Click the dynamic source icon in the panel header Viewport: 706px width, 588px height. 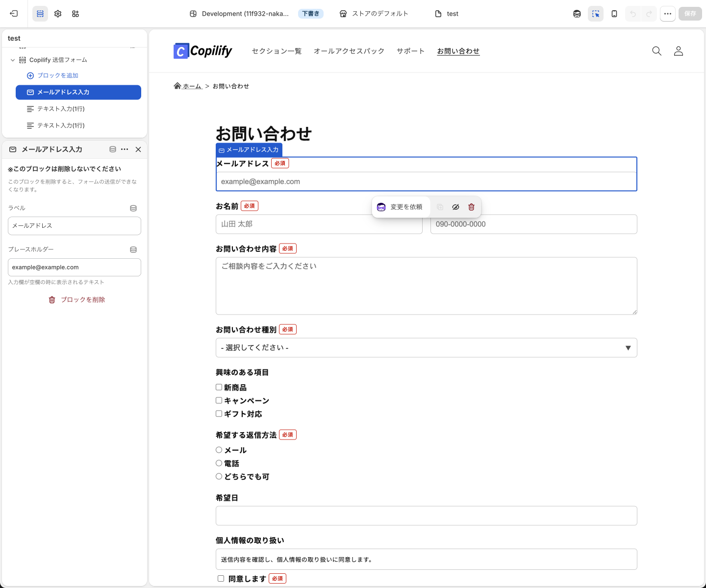(x=113, y=149)
